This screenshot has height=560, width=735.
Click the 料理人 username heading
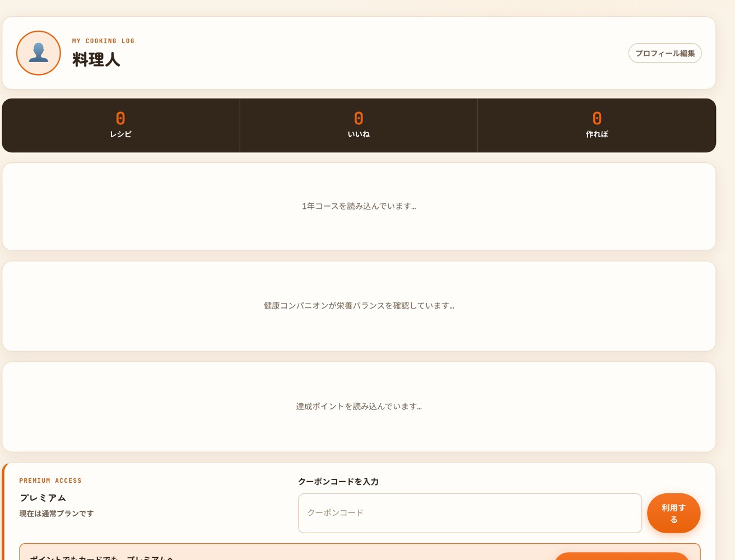[96, 59]
